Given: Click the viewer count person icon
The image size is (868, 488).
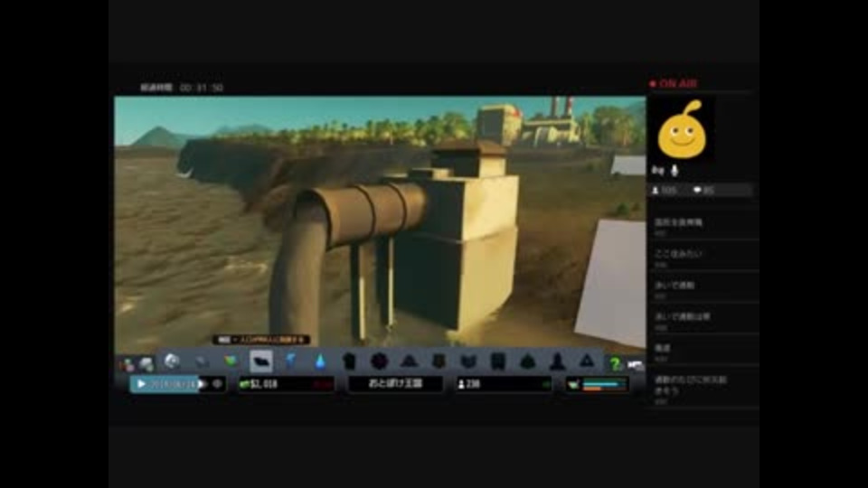Looking at the screenshot, I should pyautogui.click(x=656, y=191).
